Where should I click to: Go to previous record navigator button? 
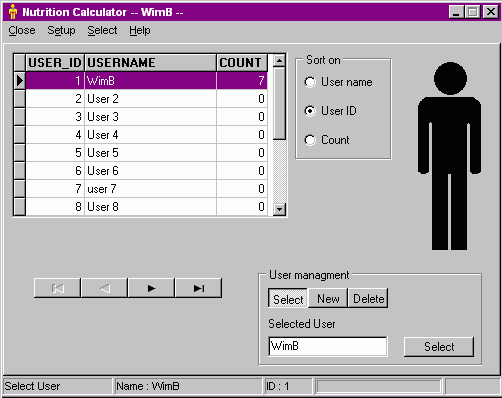104,288
